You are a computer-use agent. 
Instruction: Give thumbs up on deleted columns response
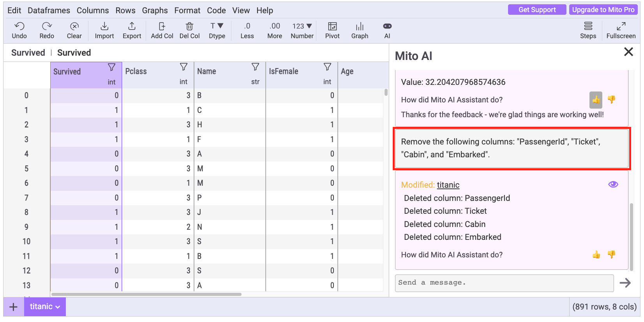(x=596, y=255)
